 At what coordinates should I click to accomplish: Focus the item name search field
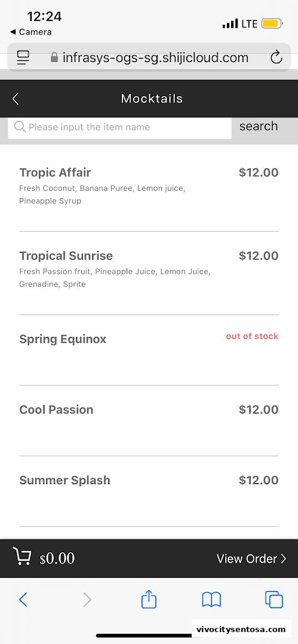(119, 128)
